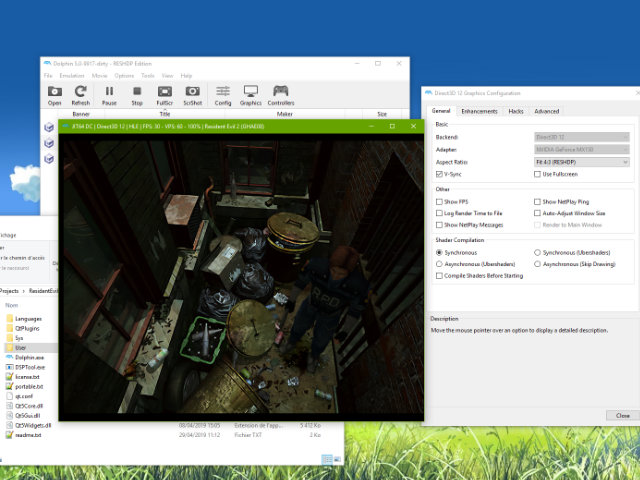
Task: Open the Options menu in Dolphin
Action: point(124,76)
